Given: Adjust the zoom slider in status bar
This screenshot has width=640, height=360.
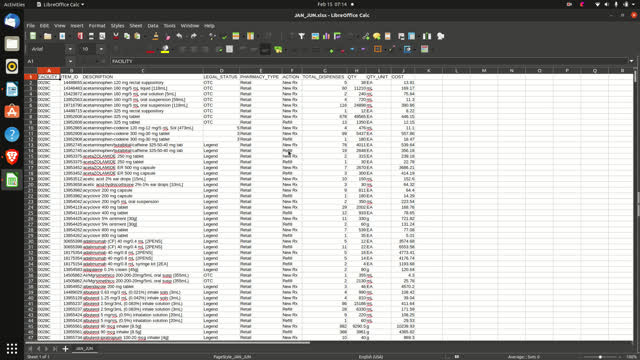Looking at the screenshot, I should tap(600, 357).
